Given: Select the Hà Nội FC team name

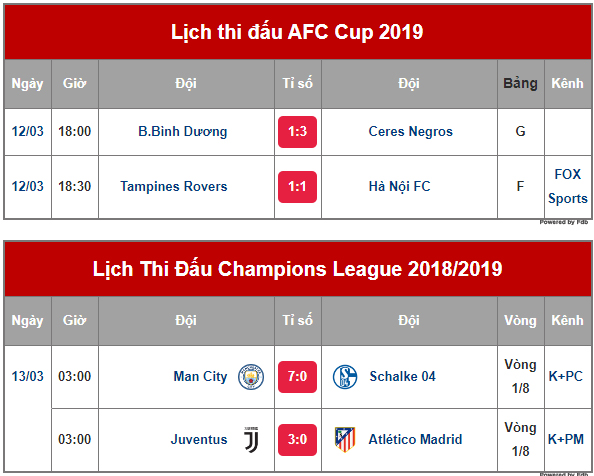Looking at the screenshot, I should coord(400,186).
